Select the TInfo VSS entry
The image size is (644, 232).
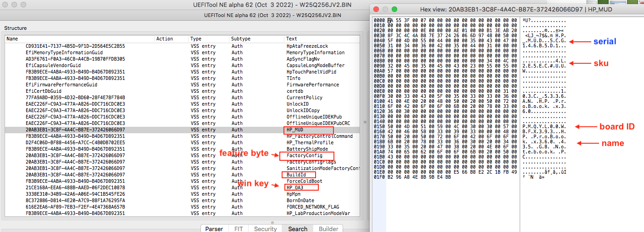182,78
